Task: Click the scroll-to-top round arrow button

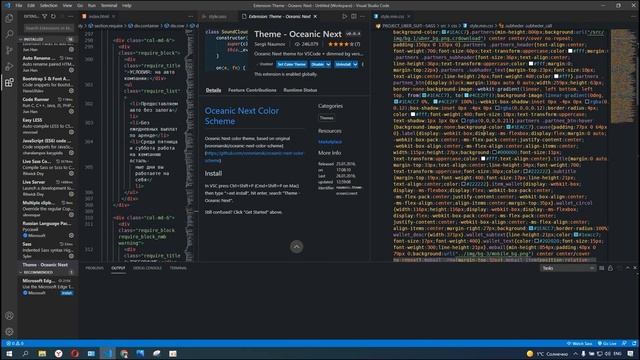Action: click(x=297, y=247)
